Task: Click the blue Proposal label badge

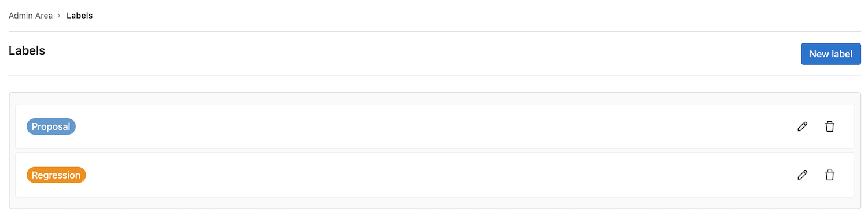Action: pyautogui.click(x=51, y=126)
